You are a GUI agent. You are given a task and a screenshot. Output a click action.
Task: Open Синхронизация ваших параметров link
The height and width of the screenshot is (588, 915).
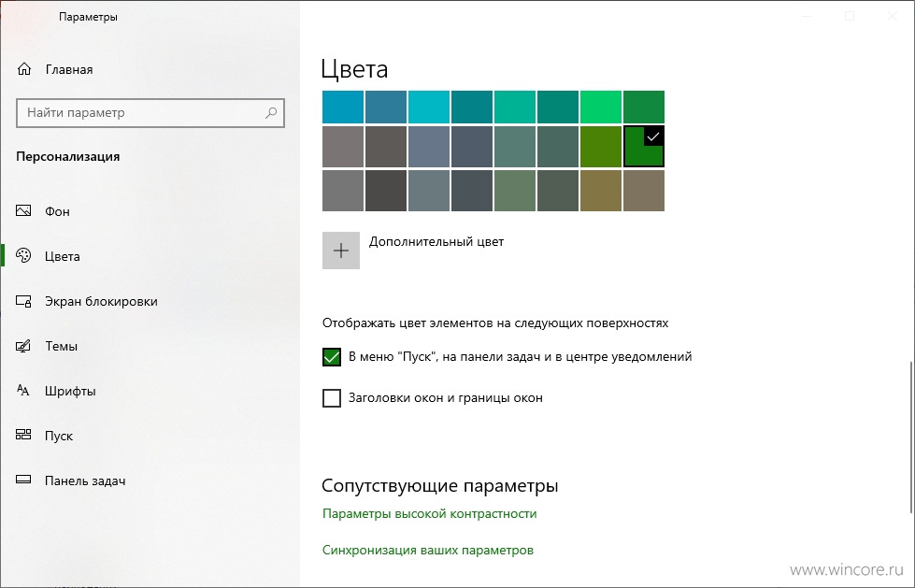pos(428,550)
